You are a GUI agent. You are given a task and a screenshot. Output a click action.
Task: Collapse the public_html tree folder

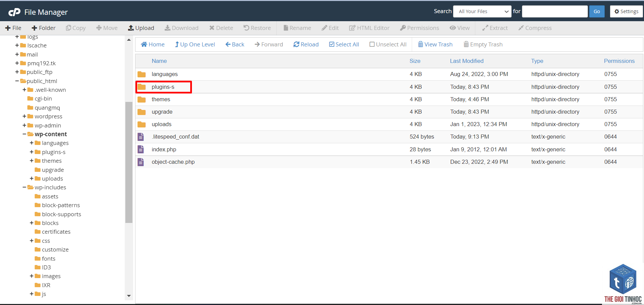click(17, 81)
